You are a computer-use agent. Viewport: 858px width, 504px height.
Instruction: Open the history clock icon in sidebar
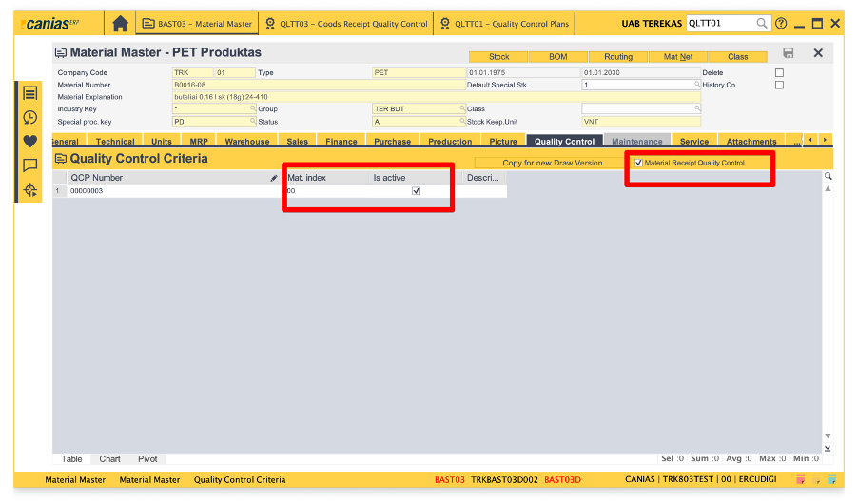pyautogui.click(x=30, y=117)
